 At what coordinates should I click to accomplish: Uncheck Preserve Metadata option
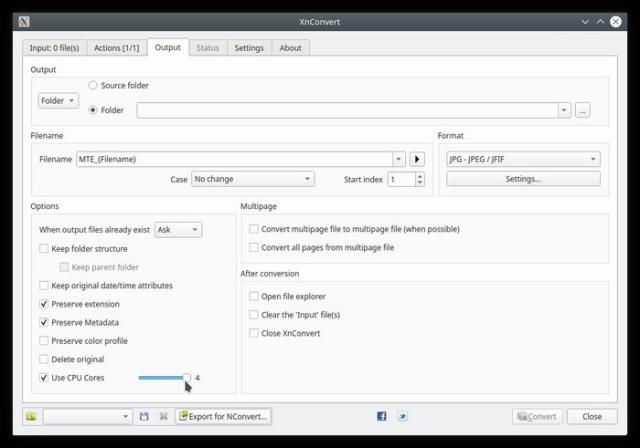coord(44,322)
